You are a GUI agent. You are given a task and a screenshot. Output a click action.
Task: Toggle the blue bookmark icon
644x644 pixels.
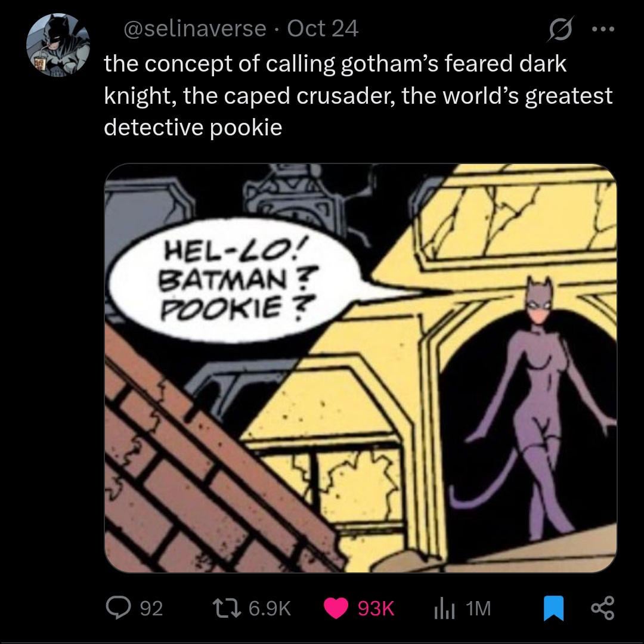pyautogui.click(x=554, y=608)
